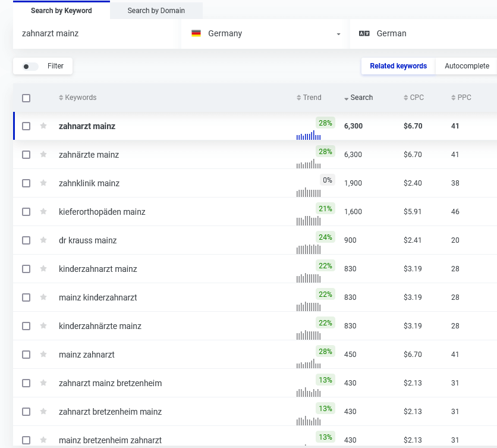497x448 pixels.
Task: Click the 0% trend badge
Action: (328, 180)
